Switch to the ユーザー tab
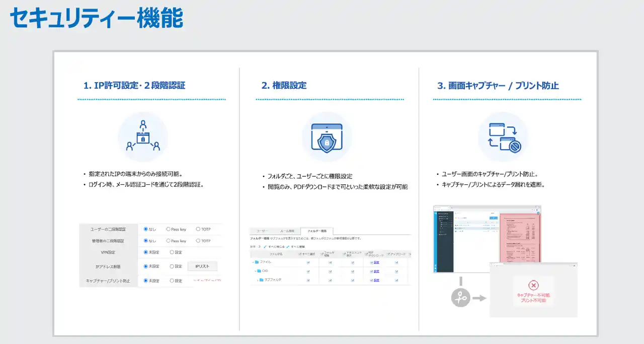 (263, 231)
